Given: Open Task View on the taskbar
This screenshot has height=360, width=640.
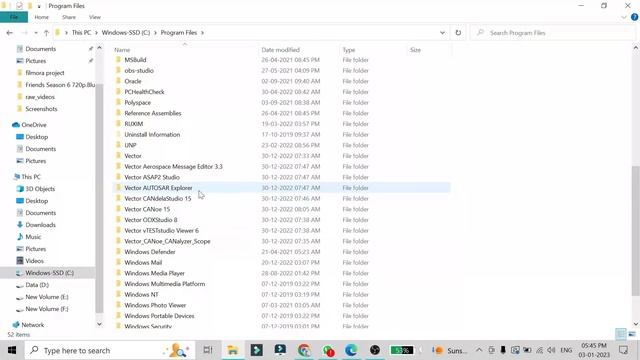Looking at the screenshot, I should tap(208, 350).
